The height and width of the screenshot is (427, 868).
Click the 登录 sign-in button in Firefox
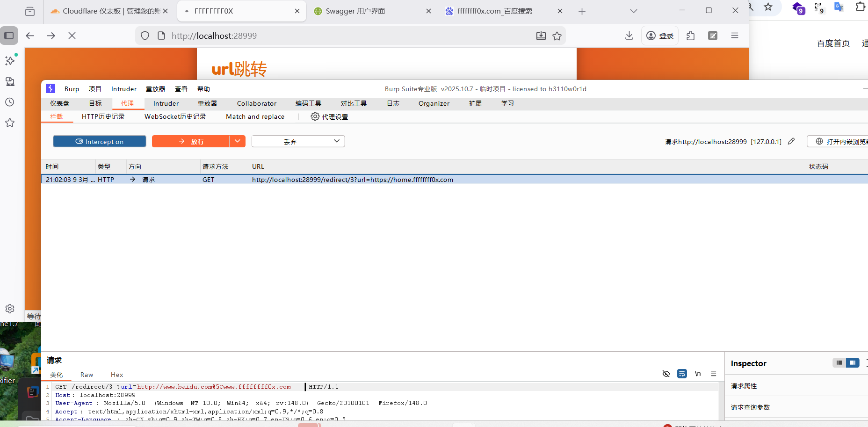(x=660, y=36)
